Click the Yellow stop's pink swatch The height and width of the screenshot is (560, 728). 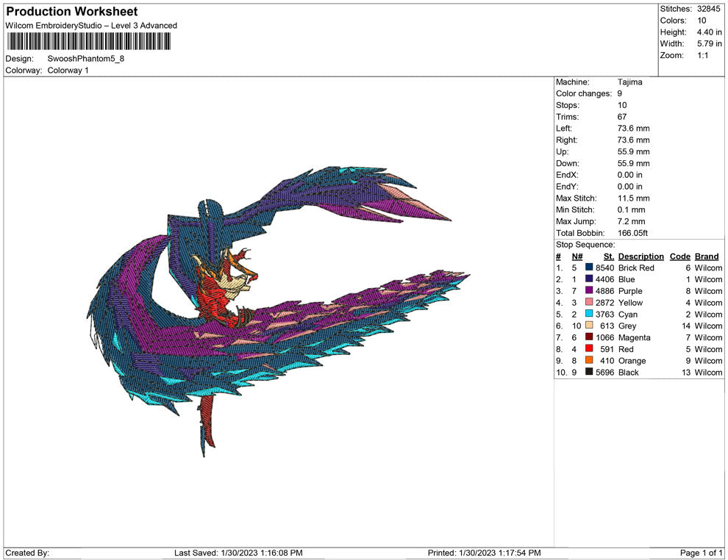pos(589,303)
